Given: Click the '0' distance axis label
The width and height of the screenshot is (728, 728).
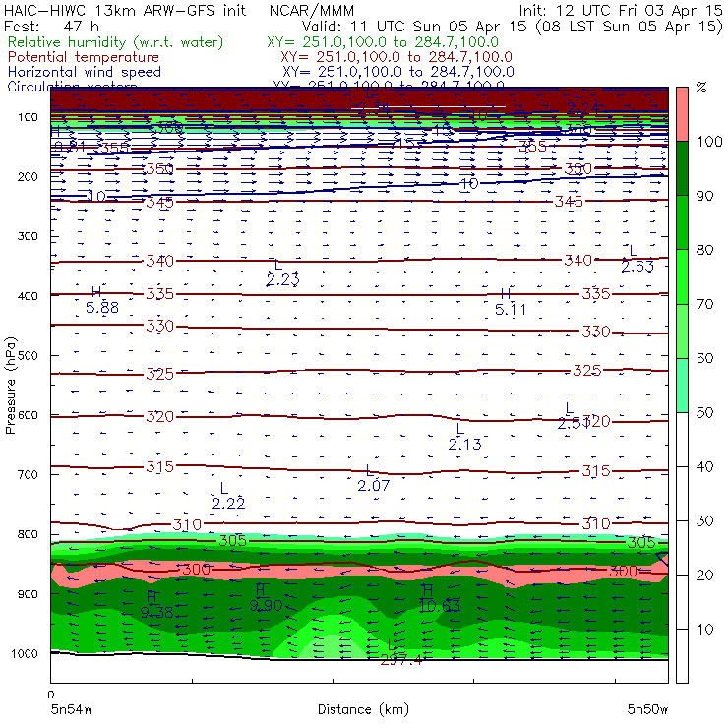Looking at the screenshot, I should [x=51, y=695].
